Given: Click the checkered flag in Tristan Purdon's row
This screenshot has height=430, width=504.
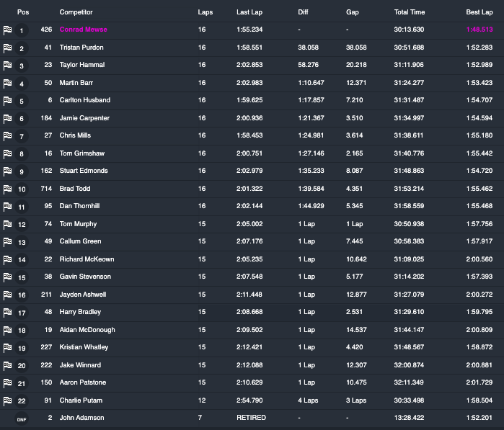Looking at the screenshot, I should coord(7,48).
